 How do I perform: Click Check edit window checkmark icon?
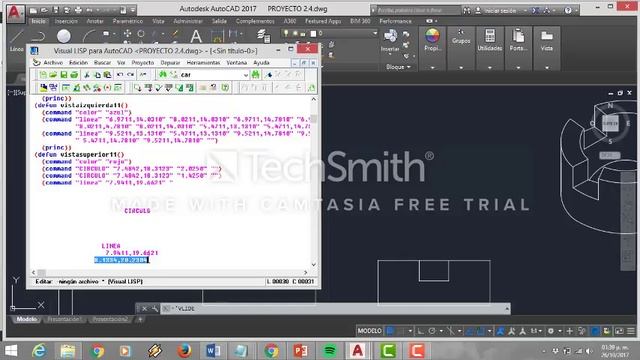point(158,88)
